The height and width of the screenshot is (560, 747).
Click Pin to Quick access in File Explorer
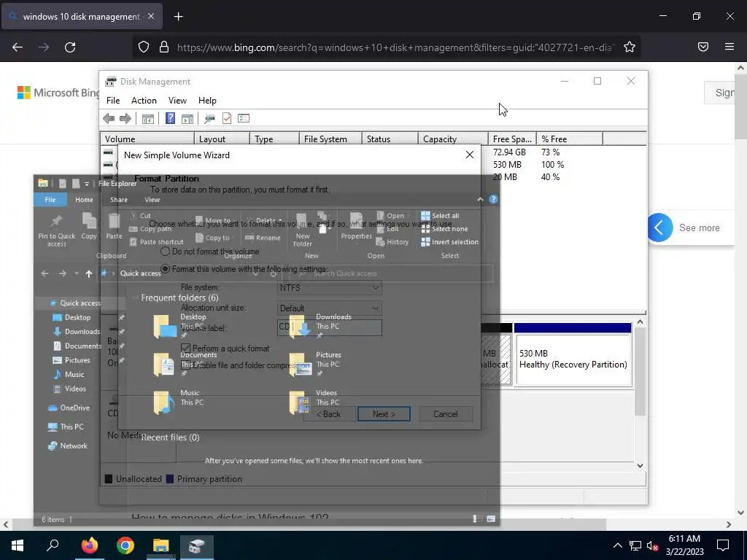57,230
